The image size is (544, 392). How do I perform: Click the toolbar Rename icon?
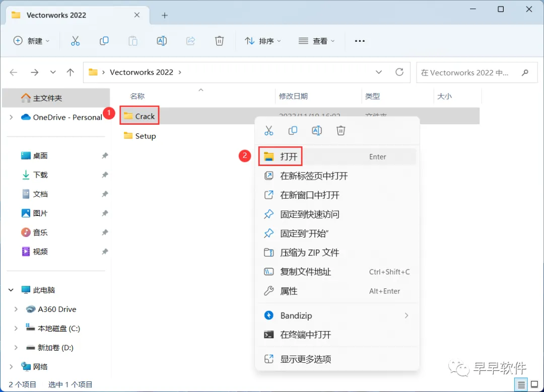tap(162, 41)
